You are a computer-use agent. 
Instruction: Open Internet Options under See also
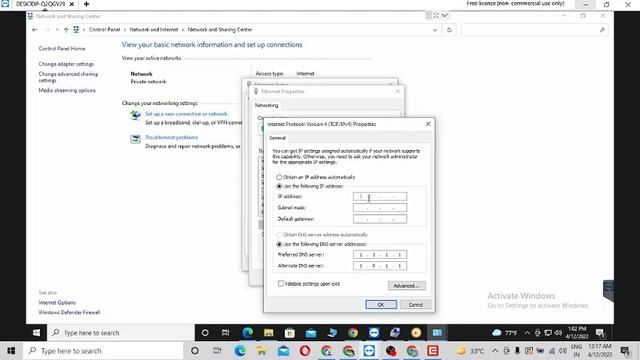pyautogui.click(x=57, y=302)
